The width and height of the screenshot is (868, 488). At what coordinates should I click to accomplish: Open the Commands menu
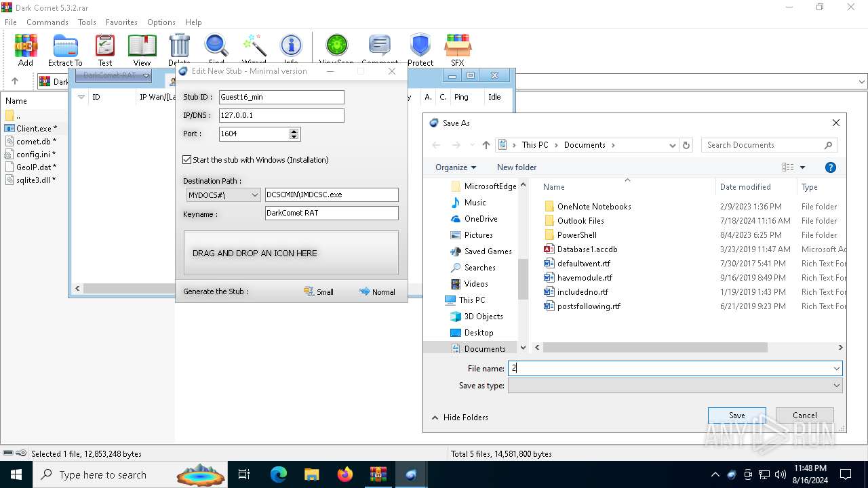coord(47,22)
